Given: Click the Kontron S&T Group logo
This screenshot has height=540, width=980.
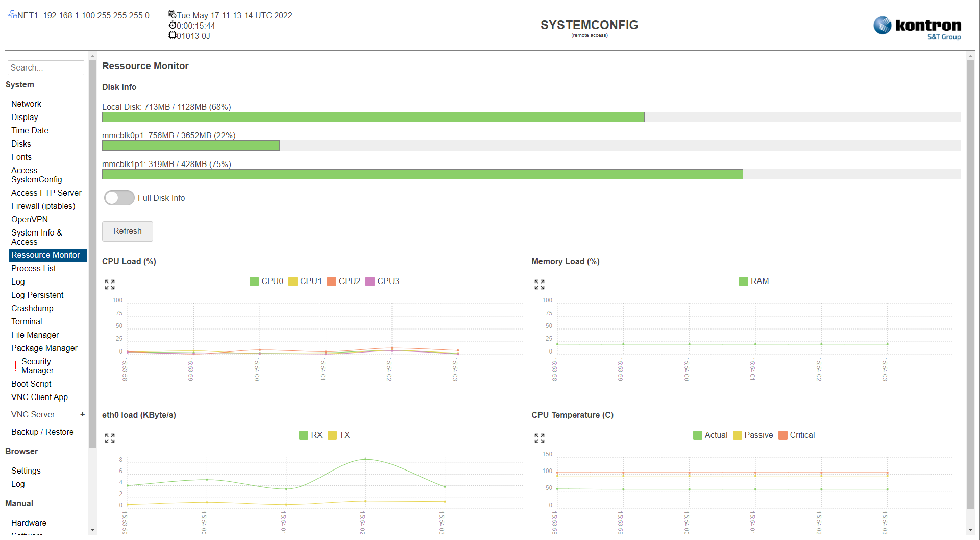Looking at the screenshot, I should [916, 26].
